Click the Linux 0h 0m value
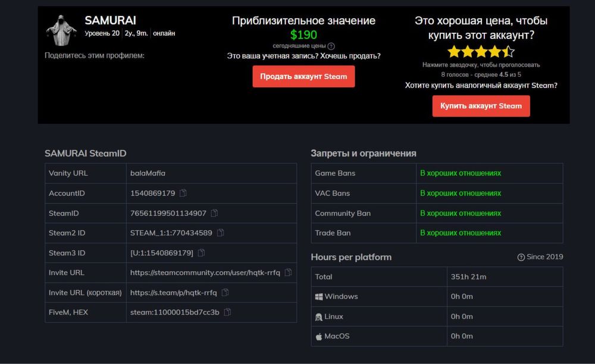 pos(462,316)
